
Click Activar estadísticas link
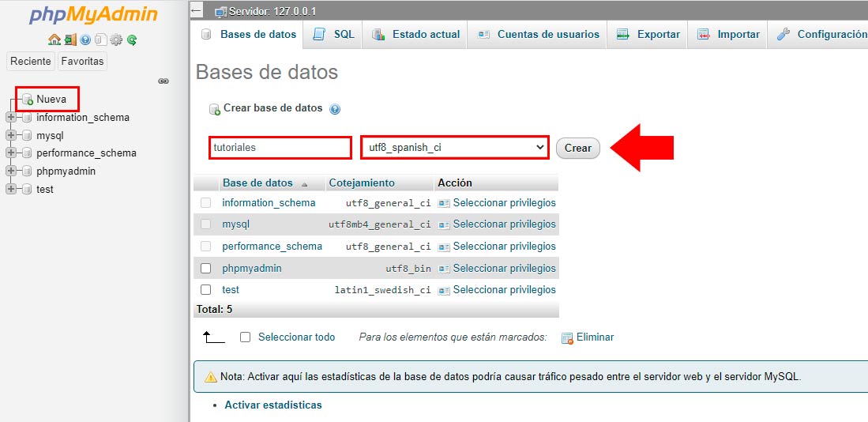click(273, 405)
